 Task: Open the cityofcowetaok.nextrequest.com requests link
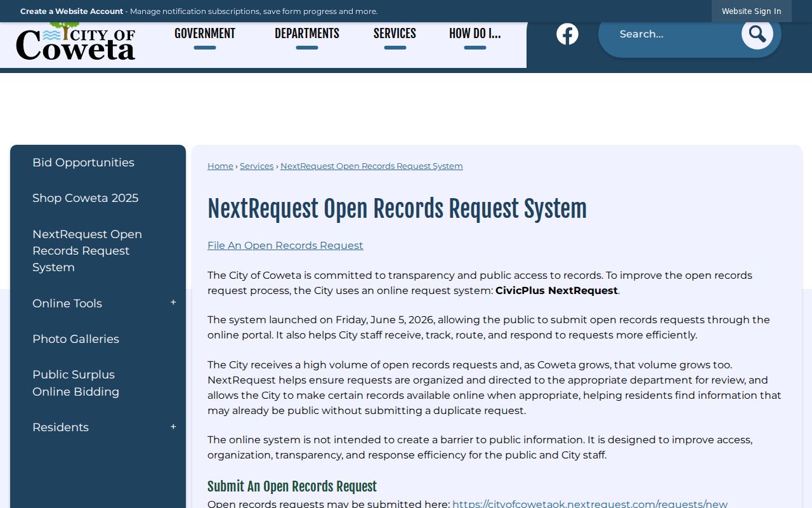tap(590, 504)
